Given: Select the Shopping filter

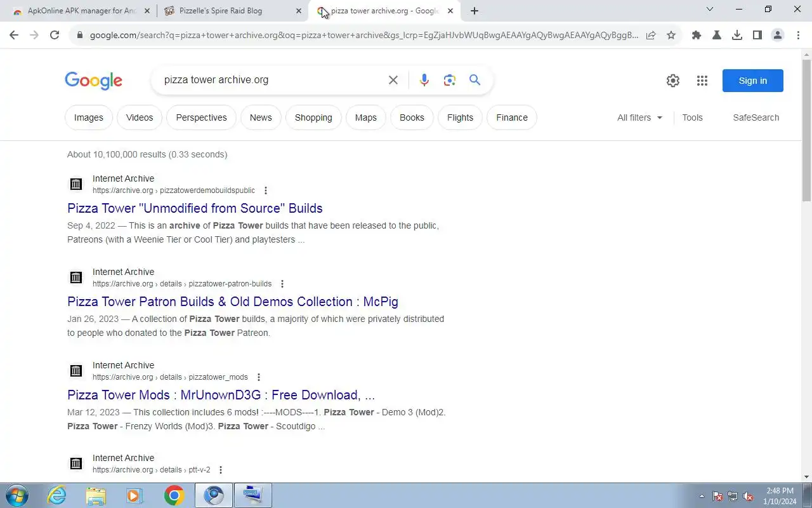Looking at the screenshot, I should click(x=313, y=117).
